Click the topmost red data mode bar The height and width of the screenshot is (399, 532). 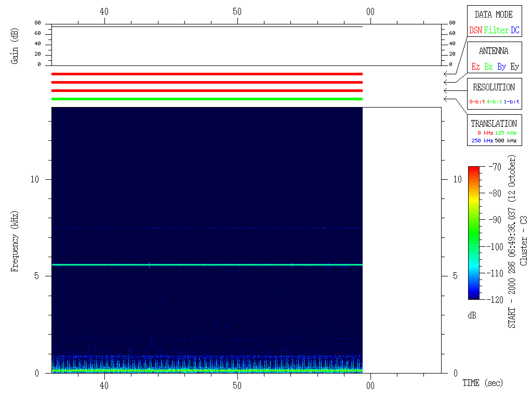(x=207, y=74)
